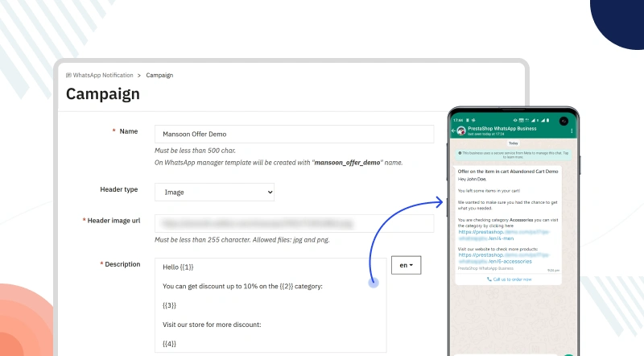Open the three-dot menu in chat header
The width and height of the screenshot is (644, 356).
(571, 130)
